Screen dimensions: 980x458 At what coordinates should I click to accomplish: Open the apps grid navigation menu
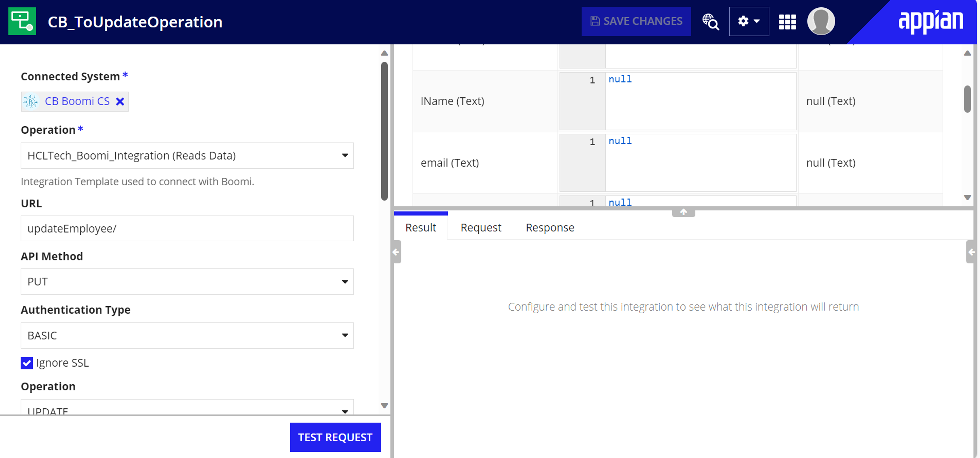pos(787,22)
